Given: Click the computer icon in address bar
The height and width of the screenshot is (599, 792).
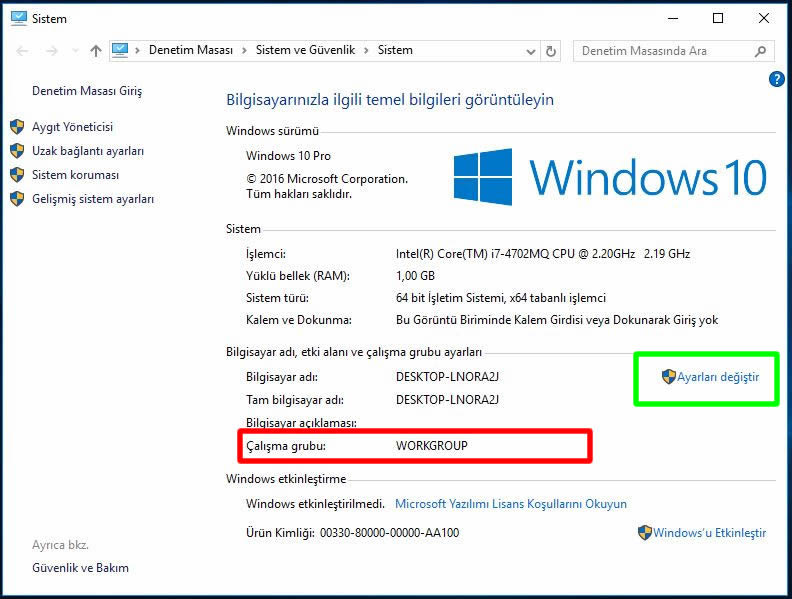Looking at the screenshot, I should [x=121, y=50].
